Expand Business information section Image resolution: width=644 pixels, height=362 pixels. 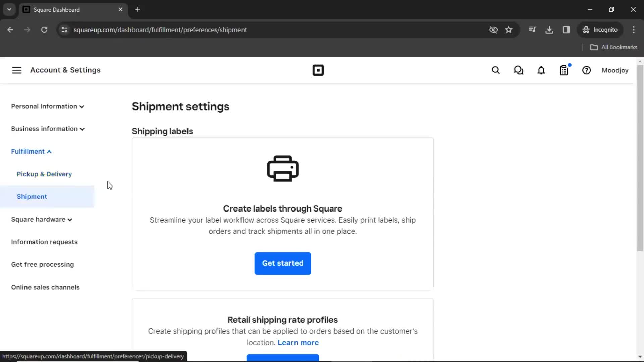[x=48, y=129]
